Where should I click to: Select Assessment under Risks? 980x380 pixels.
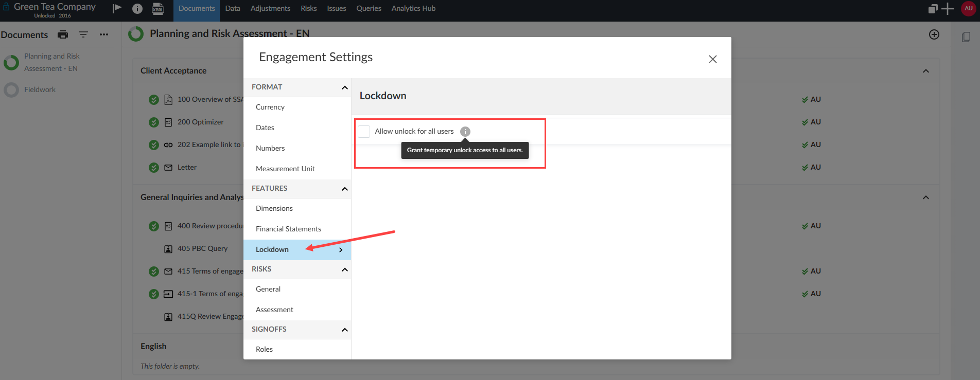tap(297, 310)
